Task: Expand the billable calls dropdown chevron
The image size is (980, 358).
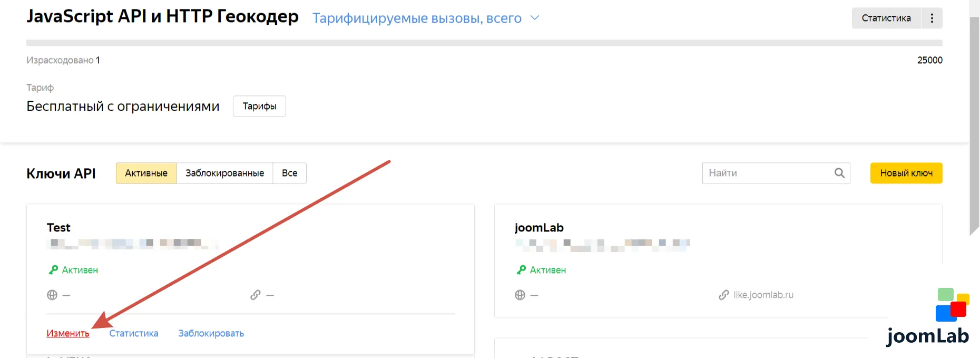Action: [535, 18]
